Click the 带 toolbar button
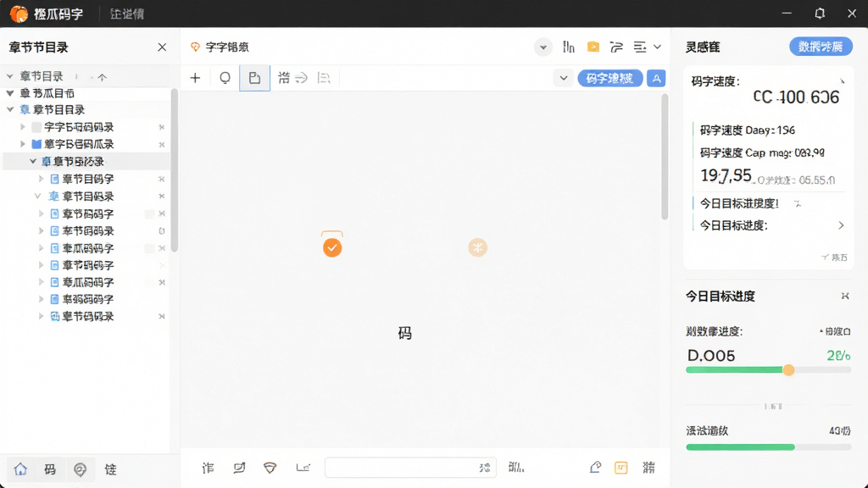This screenshot has width=868, height=488. (x=283, y=78)
